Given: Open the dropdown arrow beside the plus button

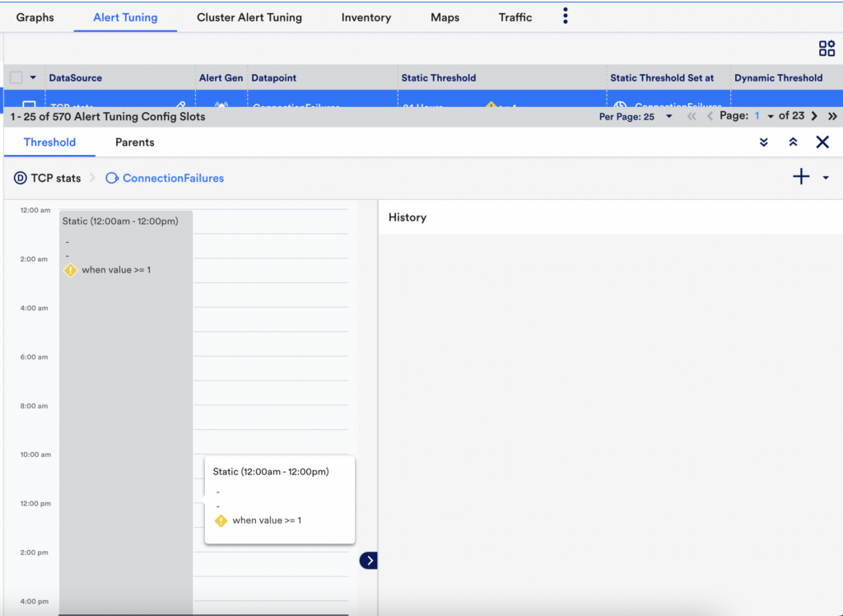Looking at the screenshot, I should pos(826,178).
